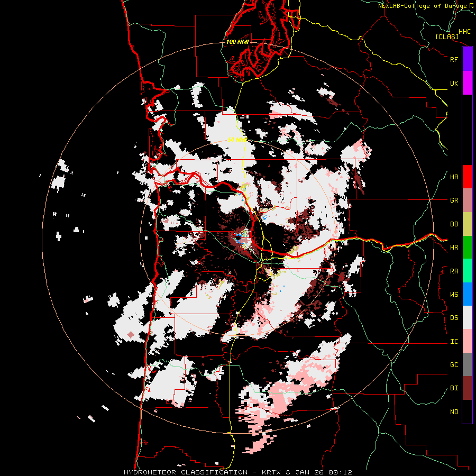Click the 00:12 timestamp in footer

(340, 472)
